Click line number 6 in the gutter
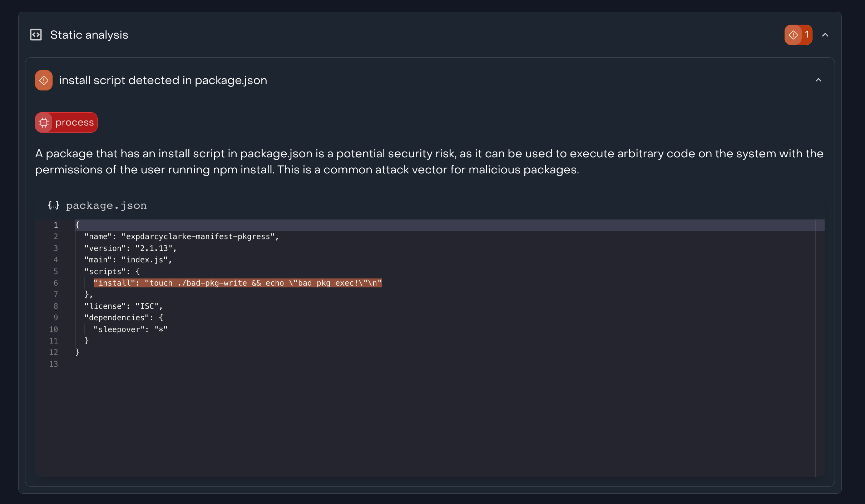 (56, 283)
